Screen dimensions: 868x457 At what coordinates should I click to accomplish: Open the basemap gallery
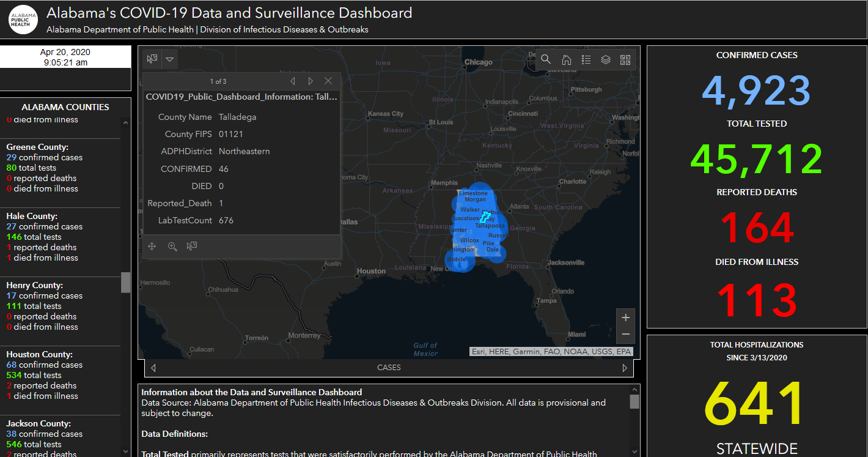click(x=625, y=59)
